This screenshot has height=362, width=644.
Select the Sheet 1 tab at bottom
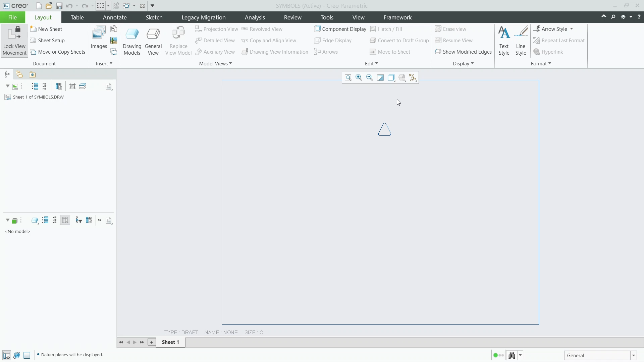[170, 342]
